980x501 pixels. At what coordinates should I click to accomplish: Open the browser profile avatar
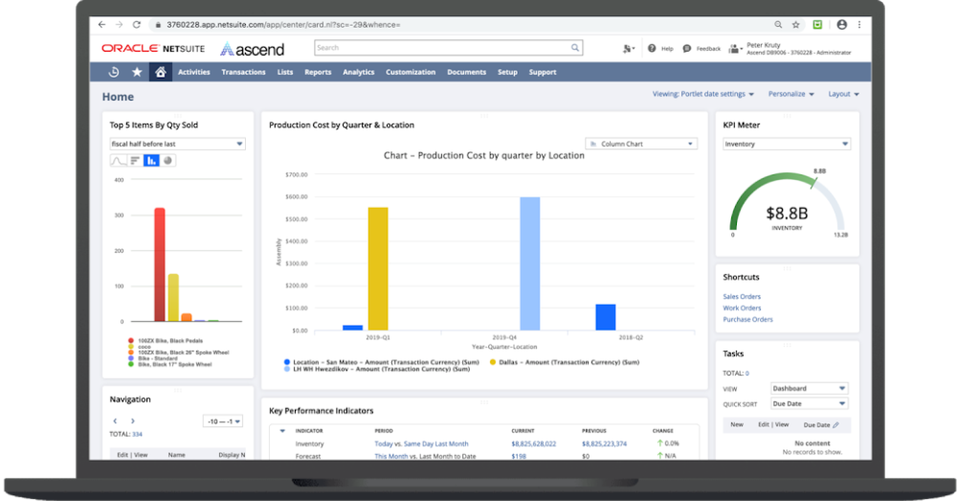(x=842, y=24)
